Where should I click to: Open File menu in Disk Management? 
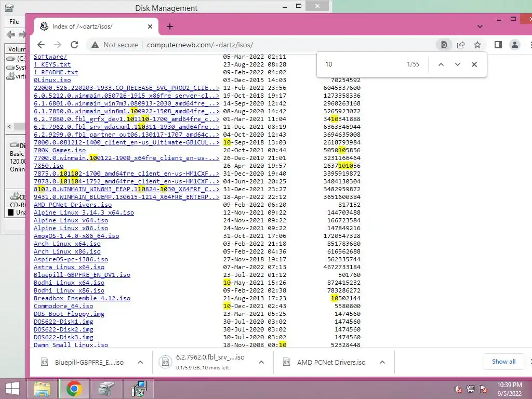pyautogui.click(x=14, y=22)
